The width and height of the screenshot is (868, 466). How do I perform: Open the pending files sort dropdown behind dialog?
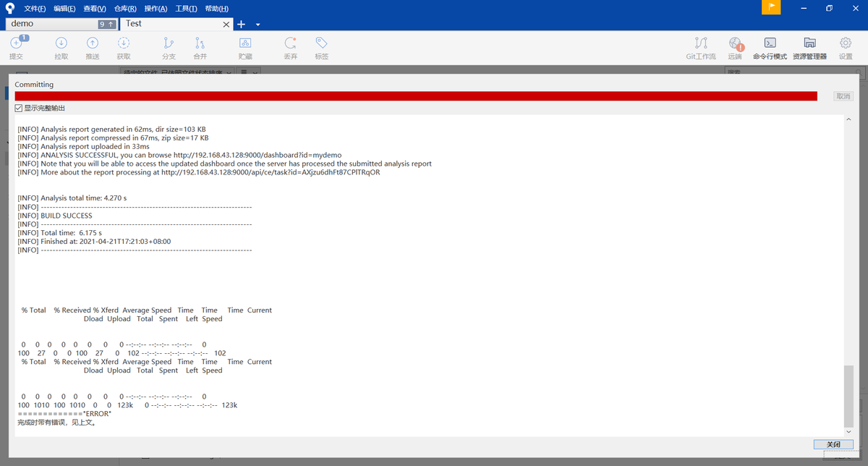[176, 72]
